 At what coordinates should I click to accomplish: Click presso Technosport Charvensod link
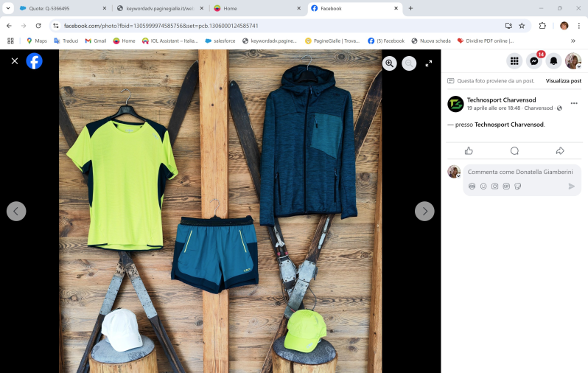509,125
